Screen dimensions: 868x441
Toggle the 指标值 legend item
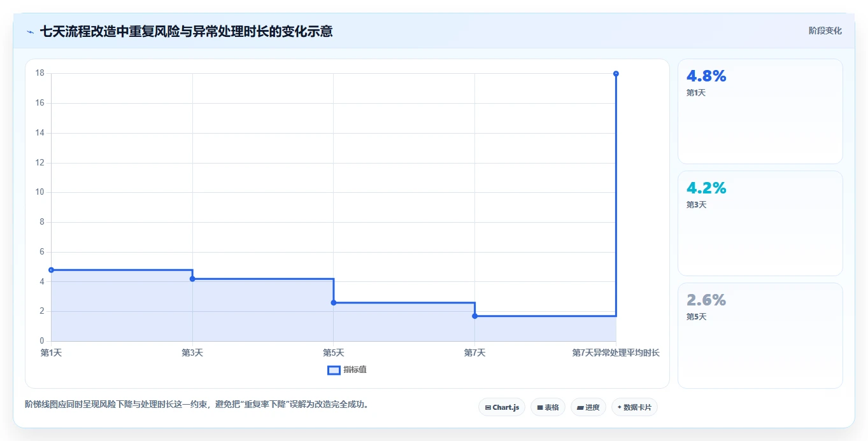click(x=347, y=370)
